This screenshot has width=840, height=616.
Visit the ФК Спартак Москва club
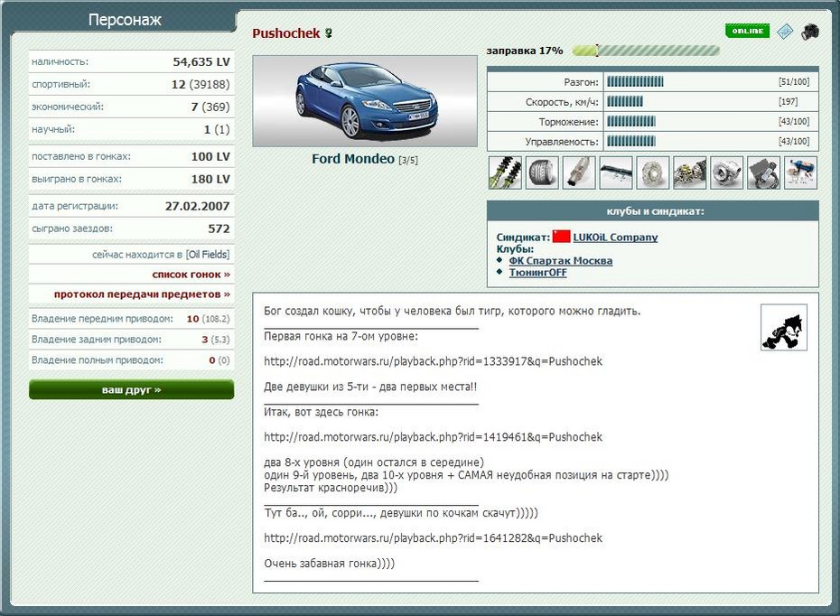560,261
